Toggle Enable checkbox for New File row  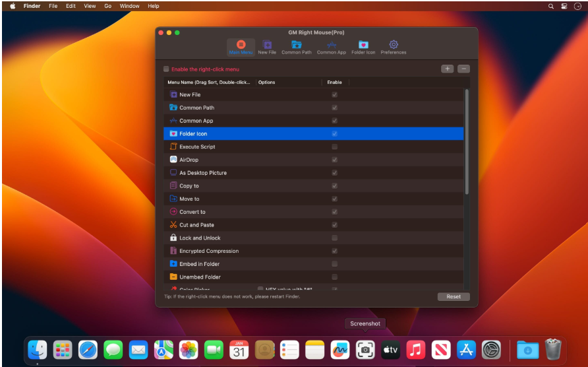334,94
